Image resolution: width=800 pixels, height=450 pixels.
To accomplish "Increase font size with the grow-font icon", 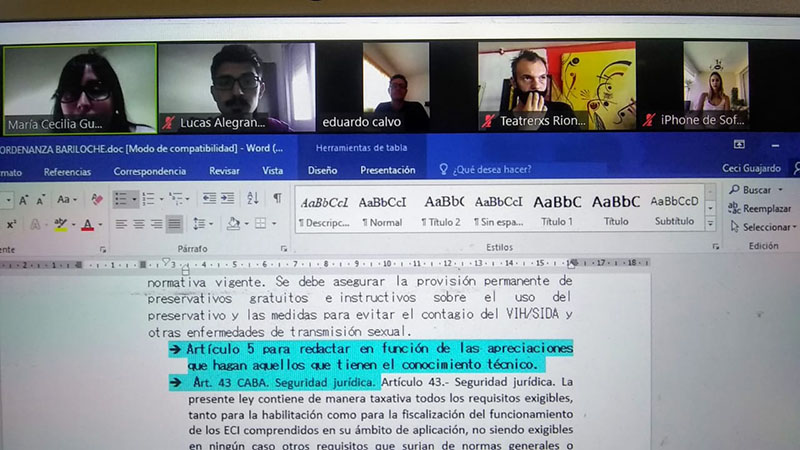I will click(x=23, y=200).
